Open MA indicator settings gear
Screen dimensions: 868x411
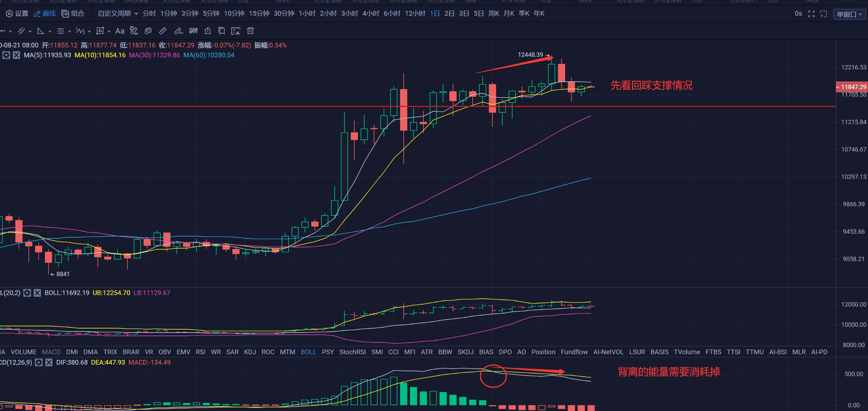click(6, 55)
